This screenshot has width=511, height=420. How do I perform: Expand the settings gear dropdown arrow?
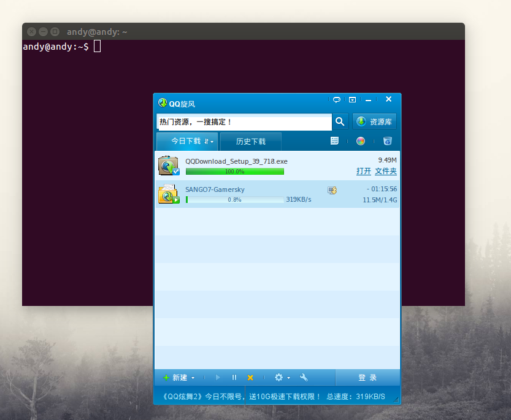(x=288, y=378)
